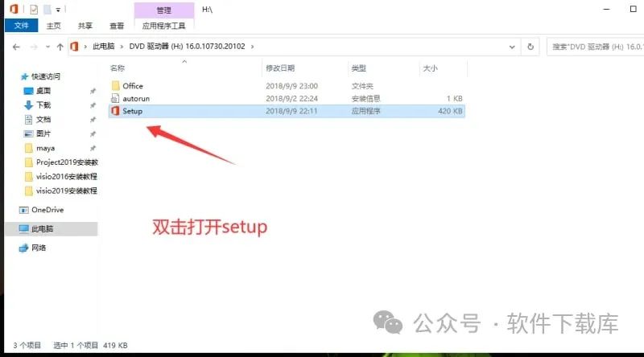Click the 网络 network icon
This screenshot has height=357, width=644.
click(24, 248)
